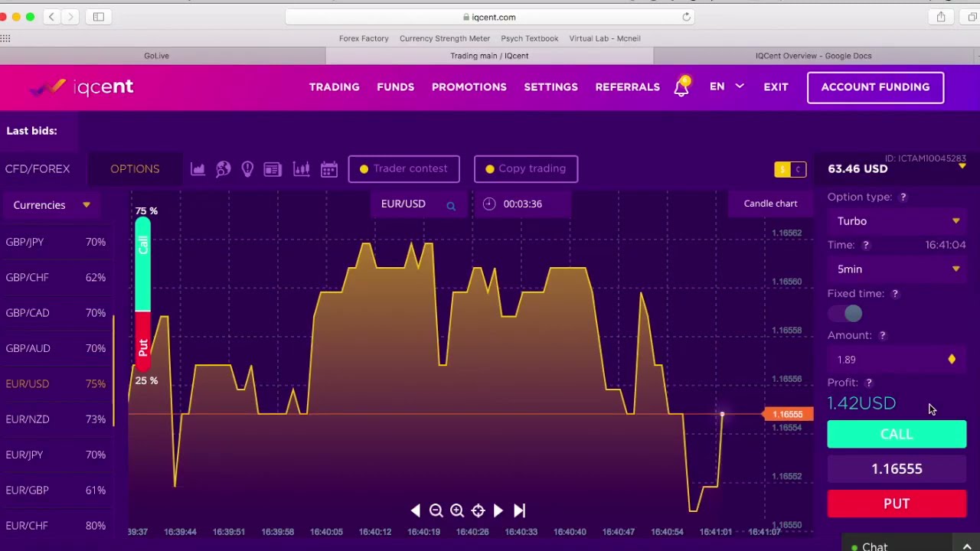Zoom out the chart
Viewport: 980px width, 551px height.
[x=436, y=510]
